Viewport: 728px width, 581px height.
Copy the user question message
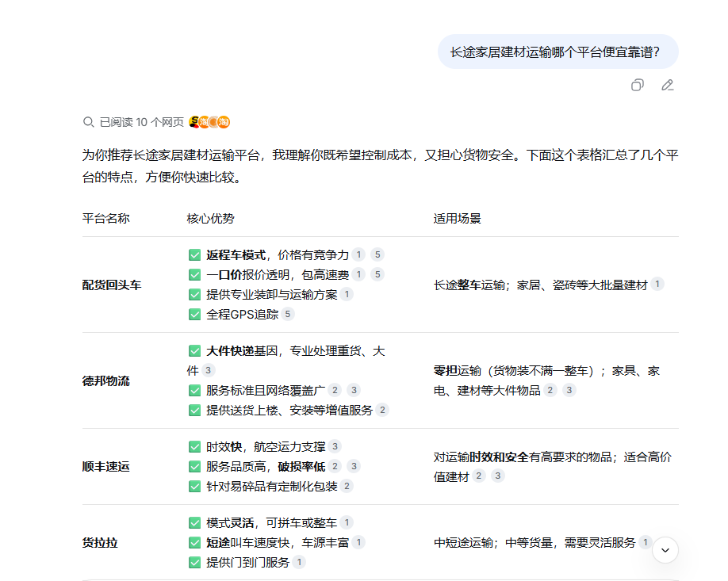coord(638,85)
